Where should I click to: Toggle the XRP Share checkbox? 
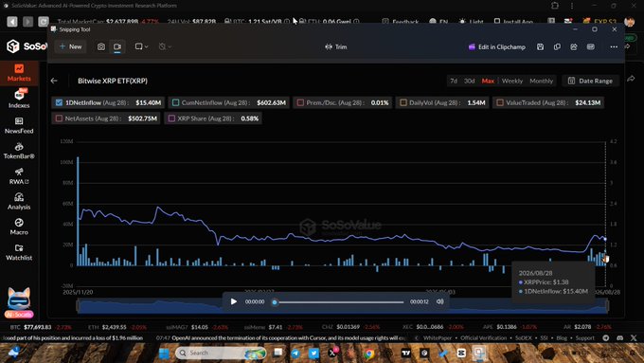[x=171, y=118]
